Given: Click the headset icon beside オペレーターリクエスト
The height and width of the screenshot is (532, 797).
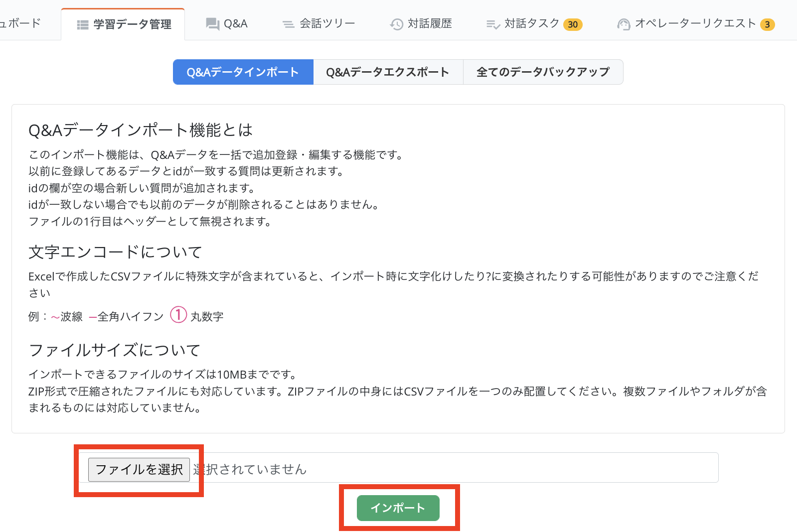Looking at the screenshot, I should pos(624,24).
